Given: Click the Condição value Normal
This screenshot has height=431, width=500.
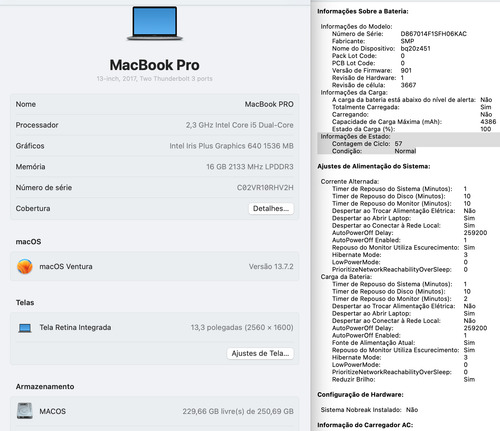Looking at the screenshot, I should pos(405,151).
